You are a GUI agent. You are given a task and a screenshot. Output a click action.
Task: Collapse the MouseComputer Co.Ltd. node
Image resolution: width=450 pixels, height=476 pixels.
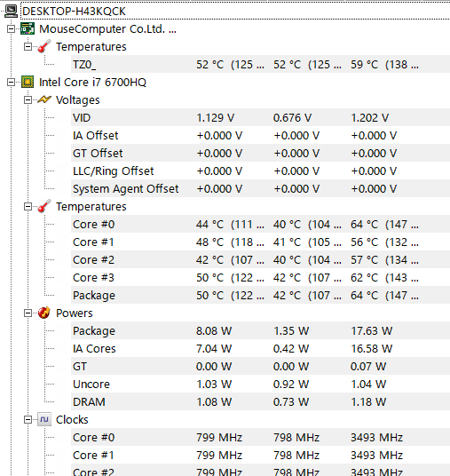point(11,29)
